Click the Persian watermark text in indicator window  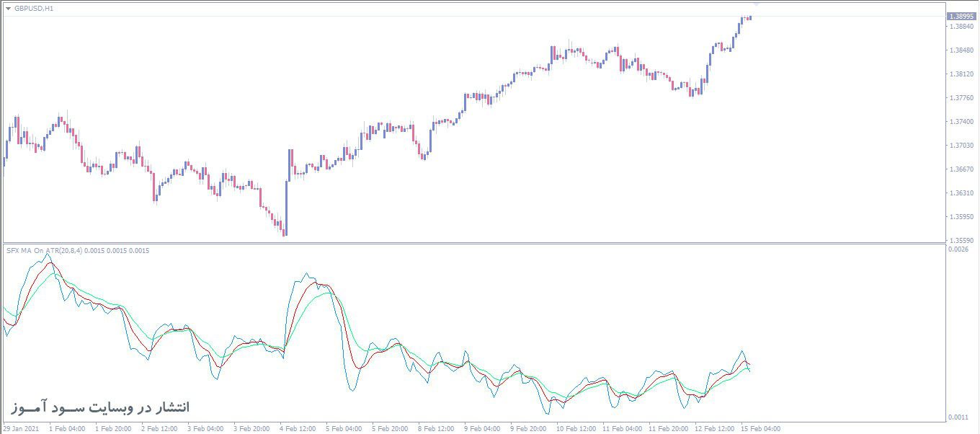[x=101, y=407]
